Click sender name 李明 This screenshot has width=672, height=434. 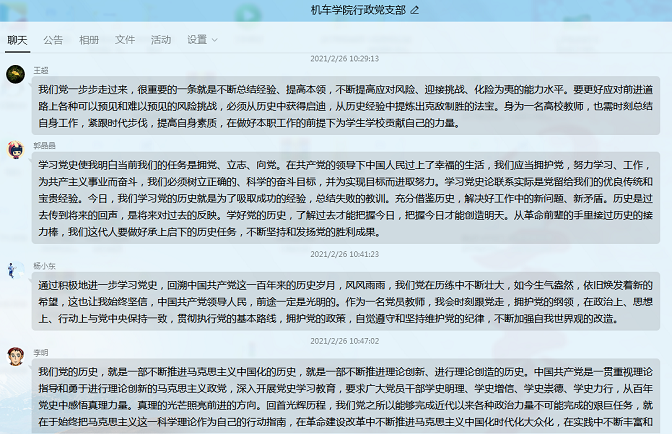click(x=41, y=352)
